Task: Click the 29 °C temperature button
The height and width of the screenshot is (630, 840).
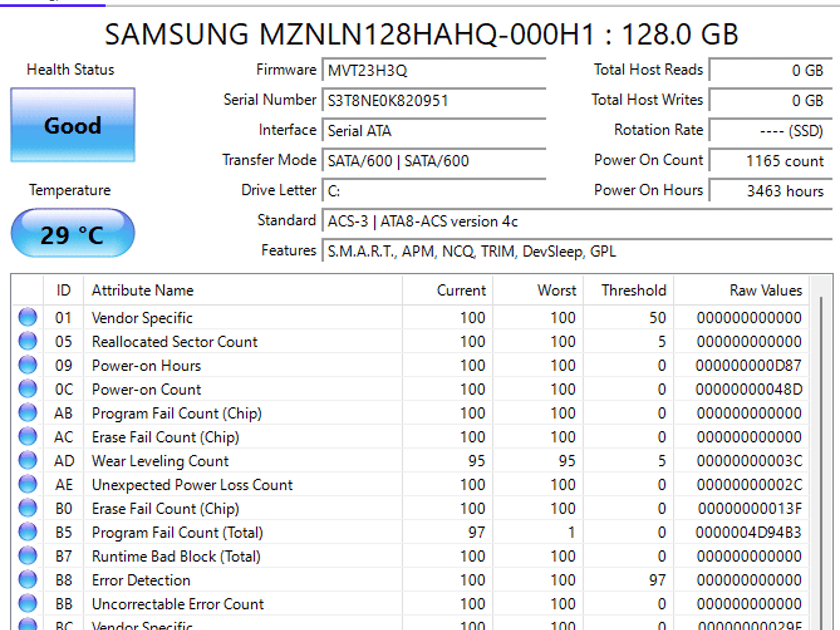Action: 73,233
